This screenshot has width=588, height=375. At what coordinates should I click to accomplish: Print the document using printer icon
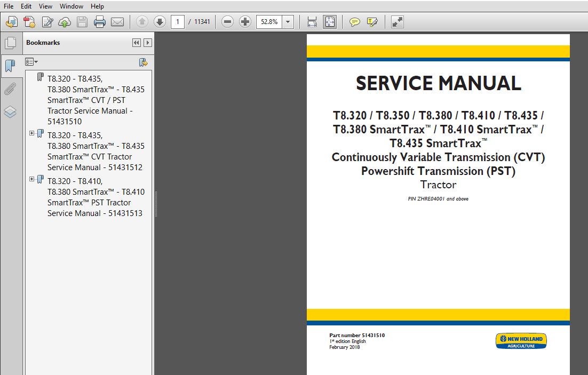click(100, 22)
